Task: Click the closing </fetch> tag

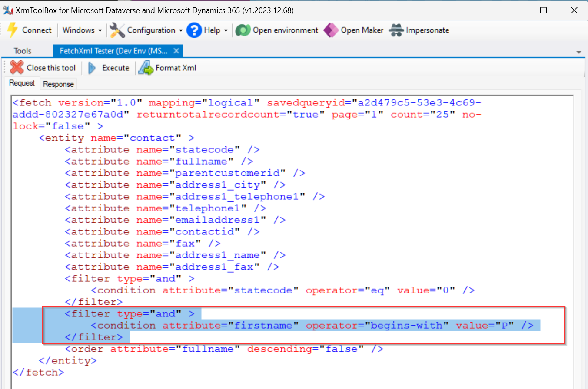Action: pyautogui.click(x=38, y=373)
